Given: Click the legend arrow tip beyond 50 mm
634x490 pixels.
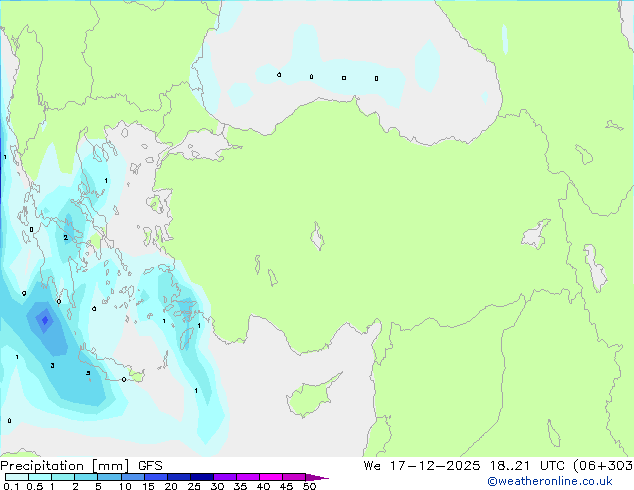Looking at the screenshot, I should (317, 477).
